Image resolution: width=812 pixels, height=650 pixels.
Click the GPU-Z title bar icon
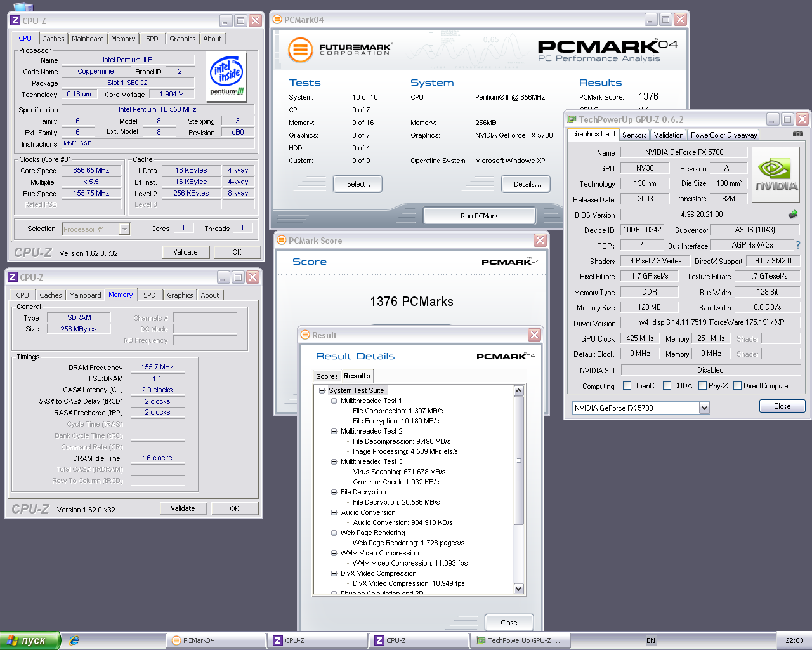pyautogui.click(x=572, y=119)
